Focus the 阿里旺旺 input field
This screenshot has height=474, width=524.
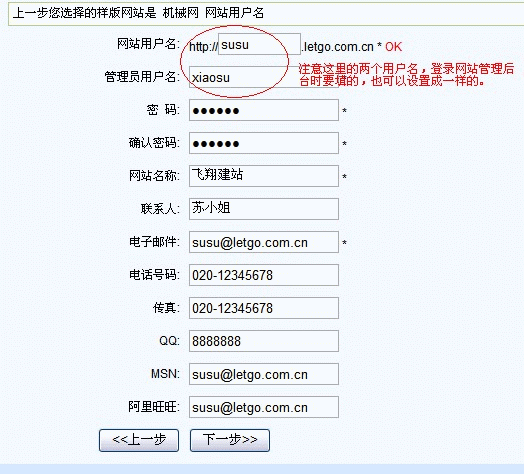[x=264, y=407]
